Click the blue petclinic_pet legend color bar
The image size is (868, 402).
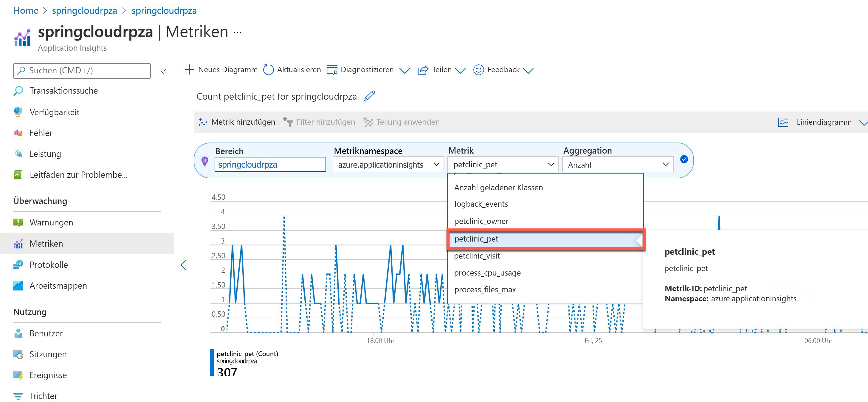point(212,362)
